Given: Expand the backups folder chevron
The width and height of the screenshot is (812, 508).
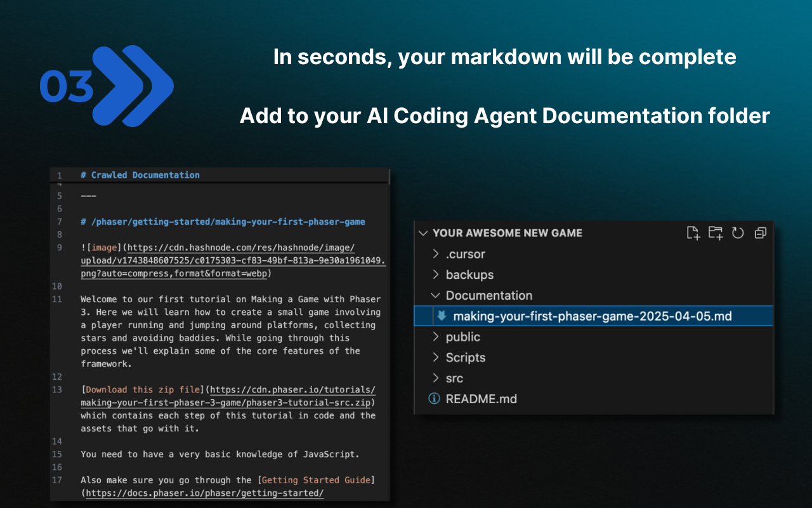Looking at the screenshot, I should coord(435,274).
